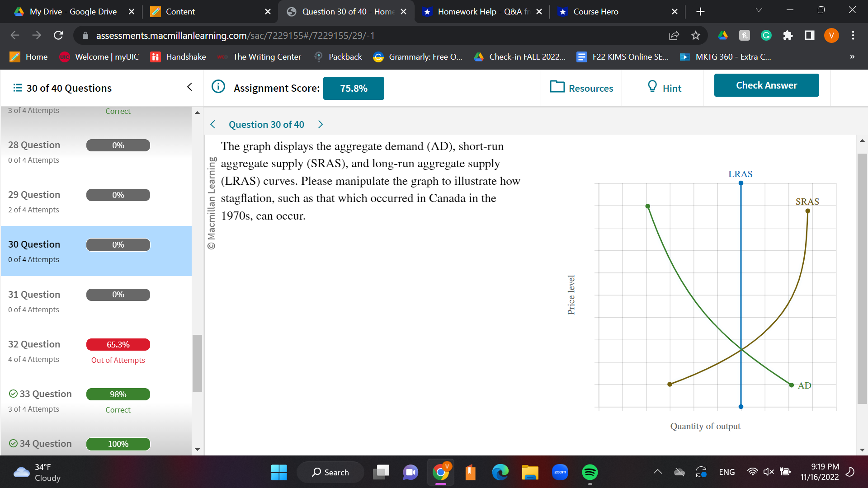Image resolution: width=868 pixels, height=488 pixels.
Task: Switch to the Content tab
Action: 178,12
